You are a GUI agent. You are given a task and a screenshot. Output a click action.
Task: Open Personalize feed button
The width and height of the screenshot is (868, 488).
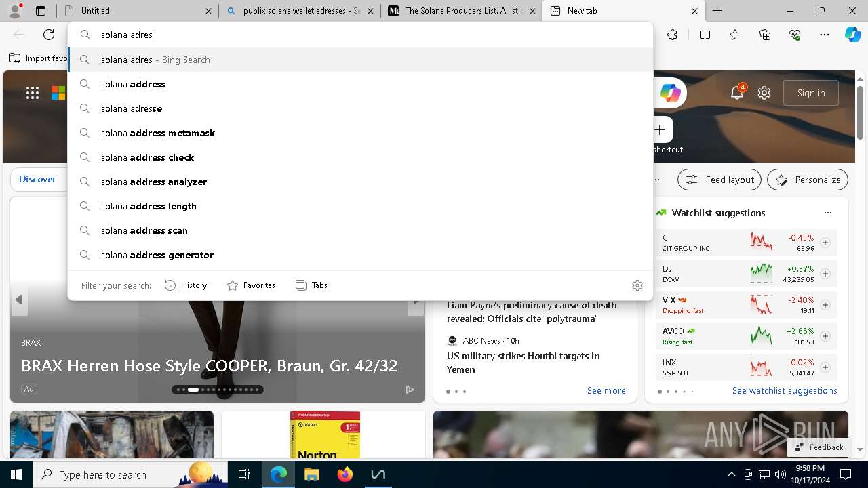(808, 180)
